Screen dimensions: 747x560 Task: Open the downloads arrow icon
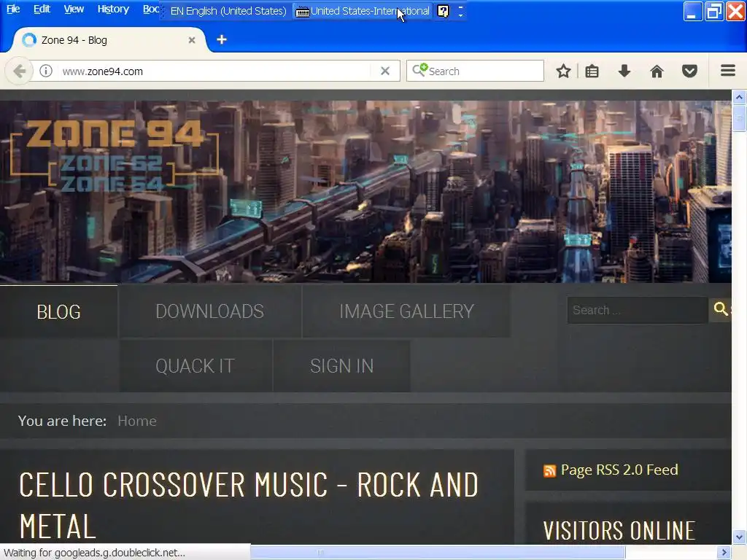click(x=624, y=71)
